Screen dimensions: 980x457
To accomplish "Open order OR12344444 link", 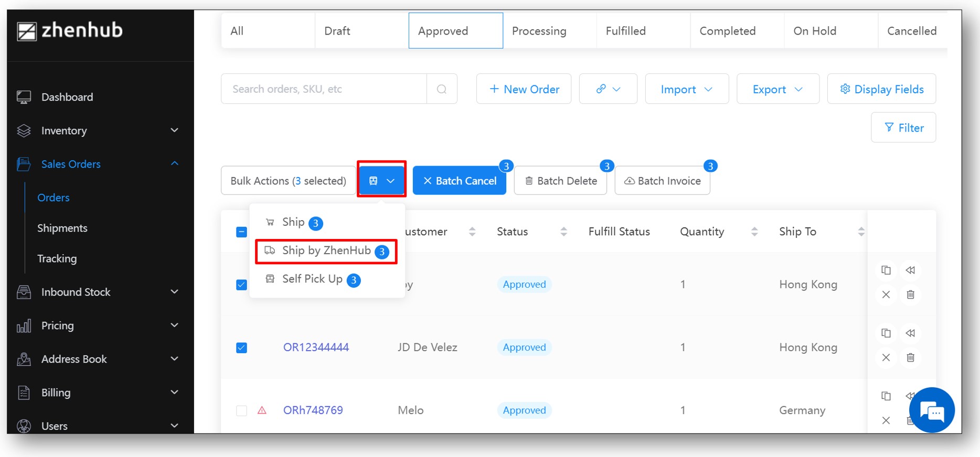I will [316, 347].
